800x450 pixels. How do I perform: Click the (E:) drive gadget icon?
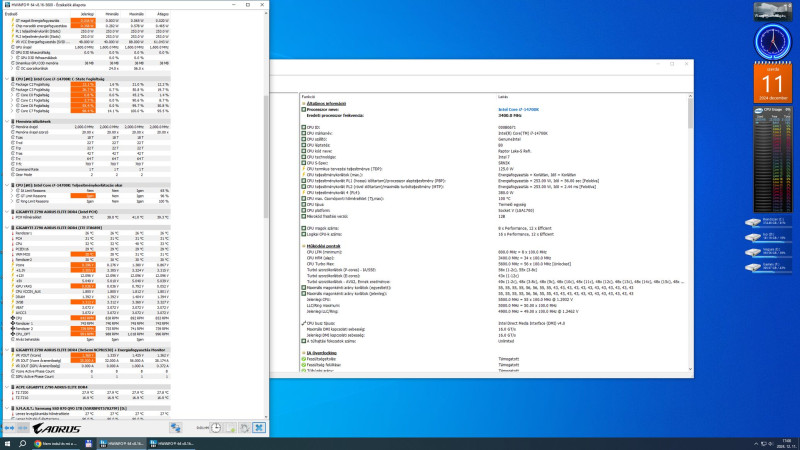(753, 253)
